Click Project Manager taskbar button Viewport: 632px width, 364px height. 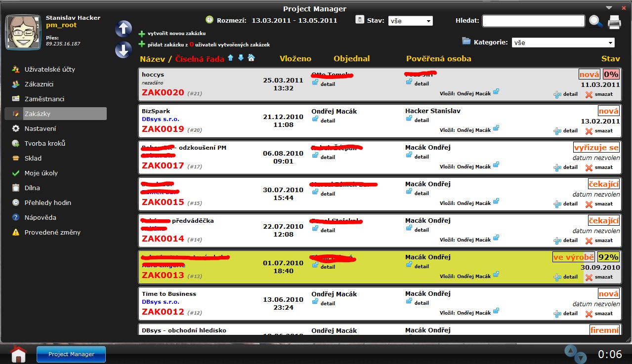point(71,354)
